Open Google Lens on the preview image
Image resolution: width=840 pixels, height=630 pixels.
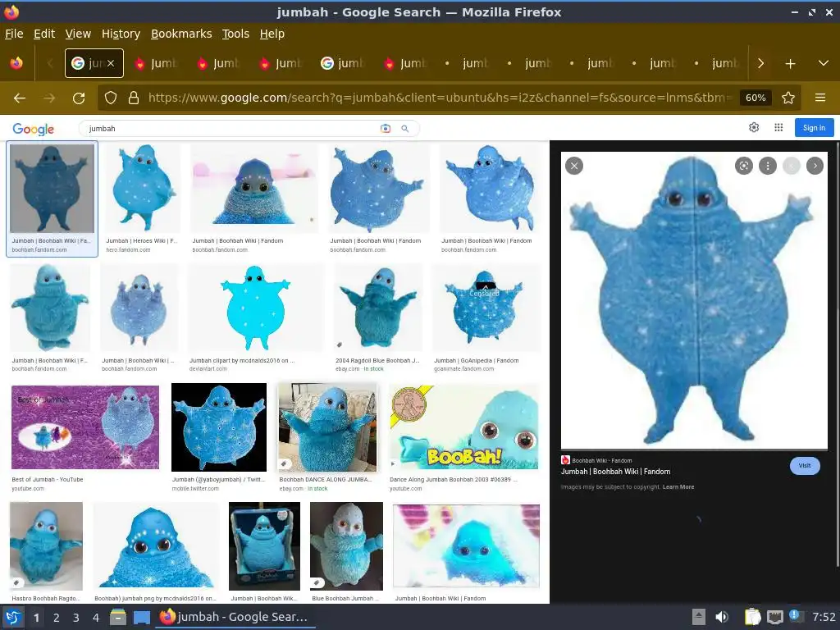[x=743, y=166]
